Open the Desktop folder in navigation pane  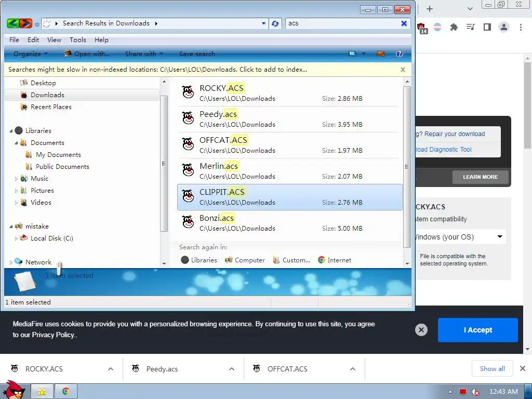[x=43, y=83]
